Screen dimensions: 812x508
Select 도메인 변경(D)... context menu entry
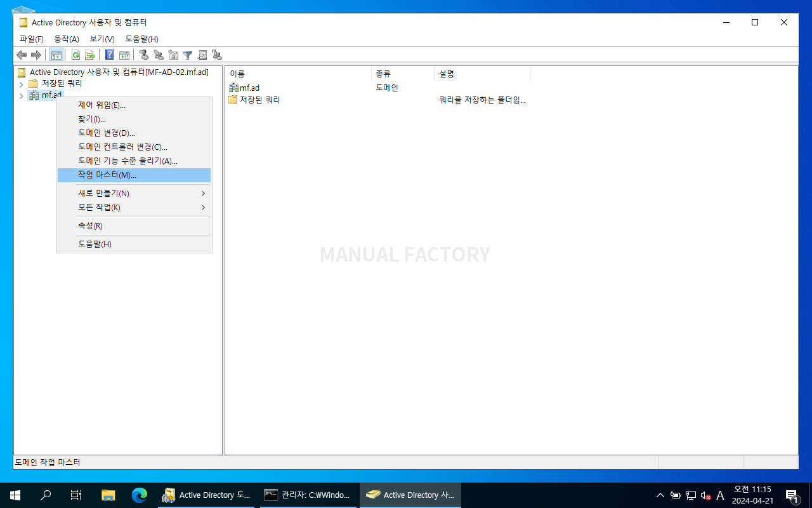tap(134, 133)
